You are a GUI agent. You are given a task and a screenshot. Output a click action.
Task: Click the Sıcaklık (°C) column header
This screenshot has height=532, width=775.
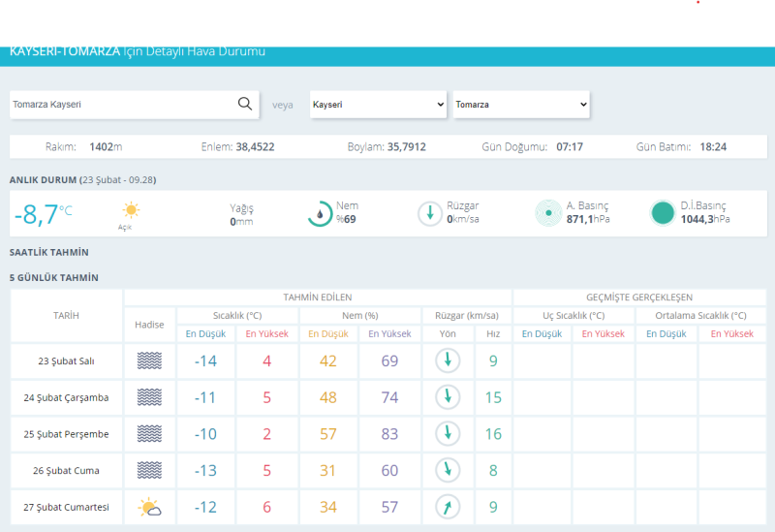click(x=237, y=316)
